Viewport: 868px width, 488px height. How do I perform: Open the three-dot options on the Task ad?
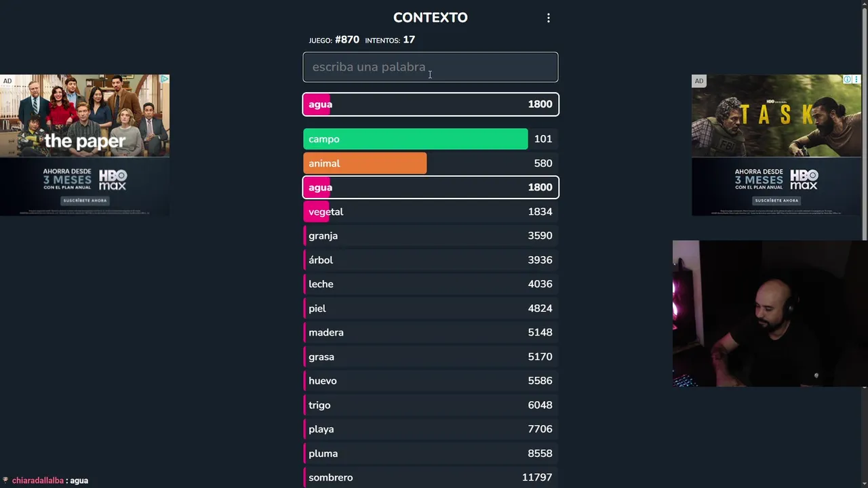(856, 80)
